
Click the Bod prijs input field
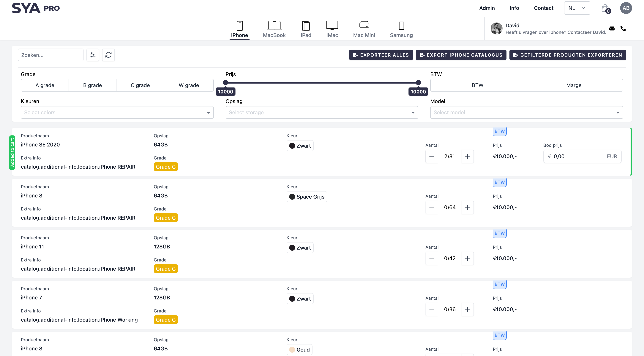[x=582, y=156]
